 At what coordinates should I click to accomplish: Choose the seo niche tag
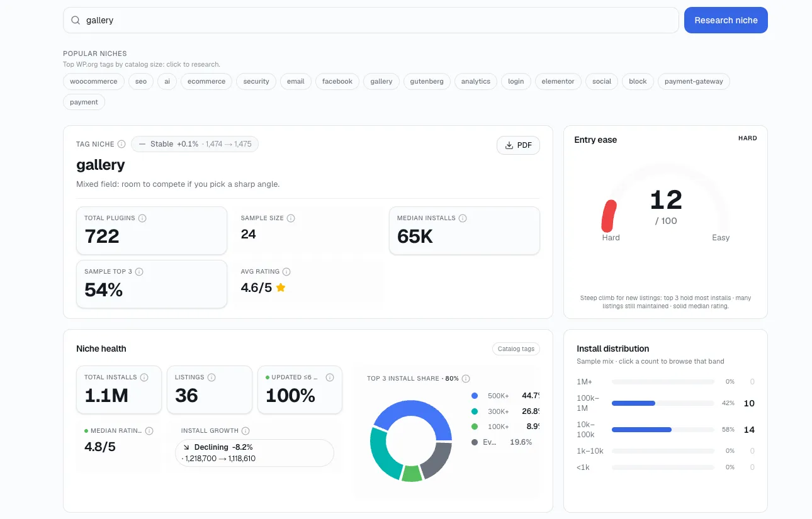click(141, 81)
